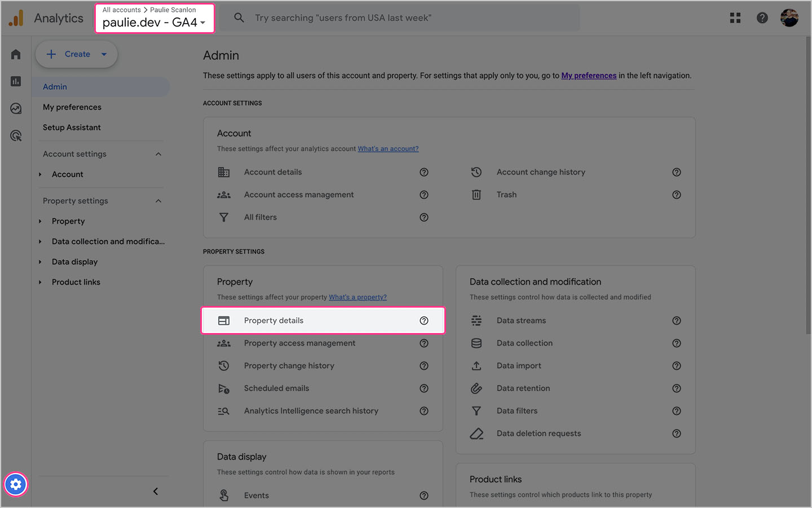Image resolution: width=812 pixels, height=508 pixels.
Task: Open the What's a property? link
Action: tap(358, 296)
